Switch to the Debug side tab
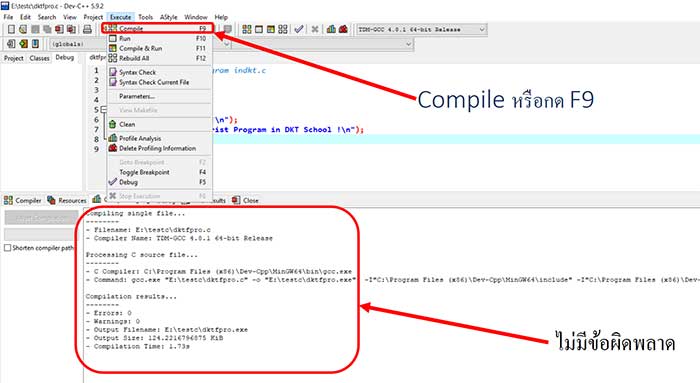Image resolution: width=700 pixels, height=383 pixels. [65, 58]
